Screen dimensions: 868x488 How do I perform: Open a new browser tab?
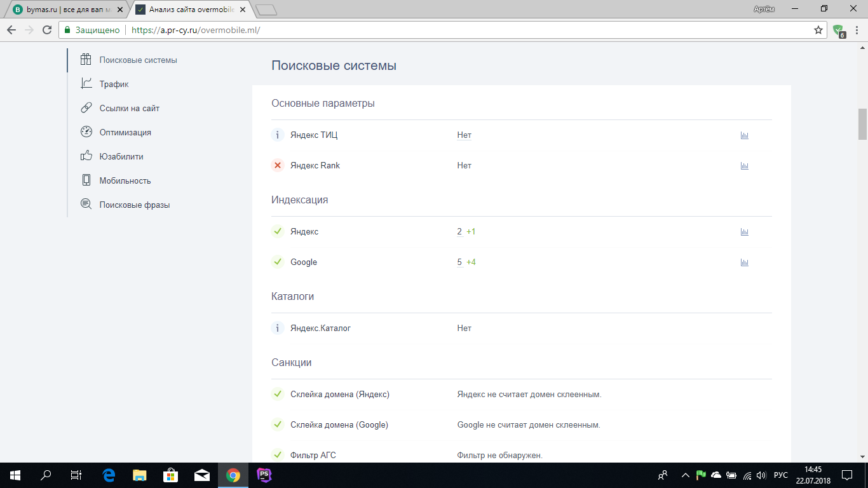click(267, 10)
